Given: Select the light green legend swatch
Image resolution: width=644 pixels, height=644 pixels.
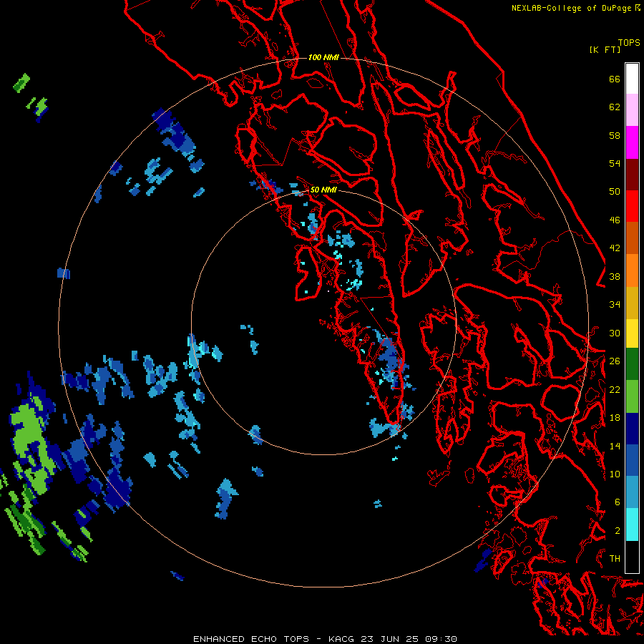Looking at the screenshot, I should (632, 396).
